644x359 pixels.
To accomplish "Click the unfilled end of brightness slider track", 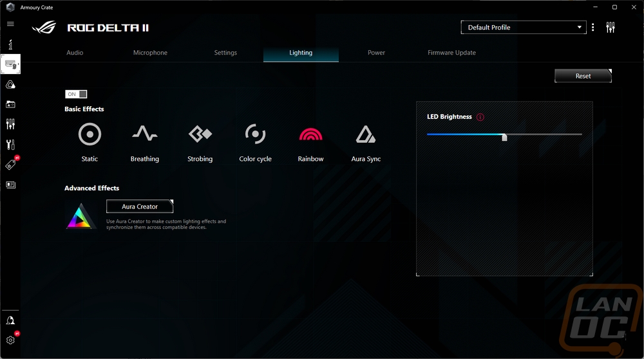I will coord(580,134).
